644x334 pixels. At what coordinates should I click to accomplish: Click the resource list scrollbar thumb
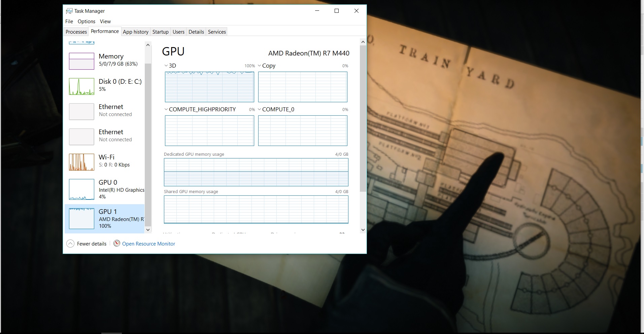(x=148, y=145)
